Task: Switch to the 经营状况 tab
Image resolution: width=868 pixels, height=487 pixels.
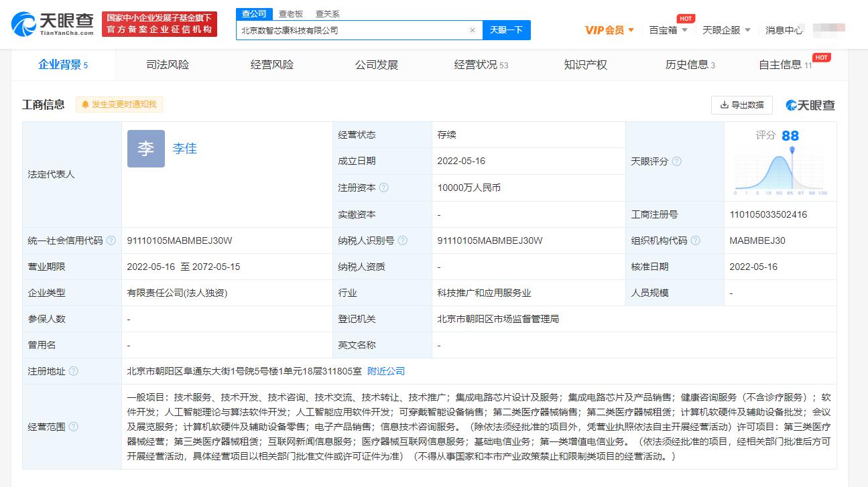Action: coord(481,65)
